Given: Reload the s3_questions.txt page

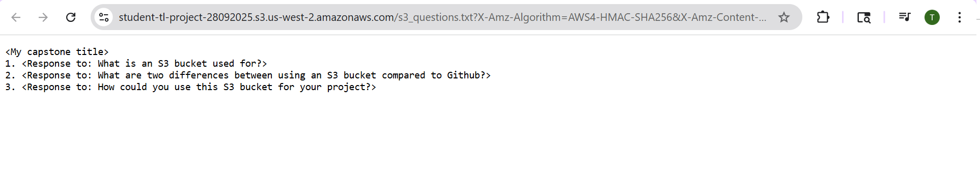Looking at the screenshot, I should [71, 17].
